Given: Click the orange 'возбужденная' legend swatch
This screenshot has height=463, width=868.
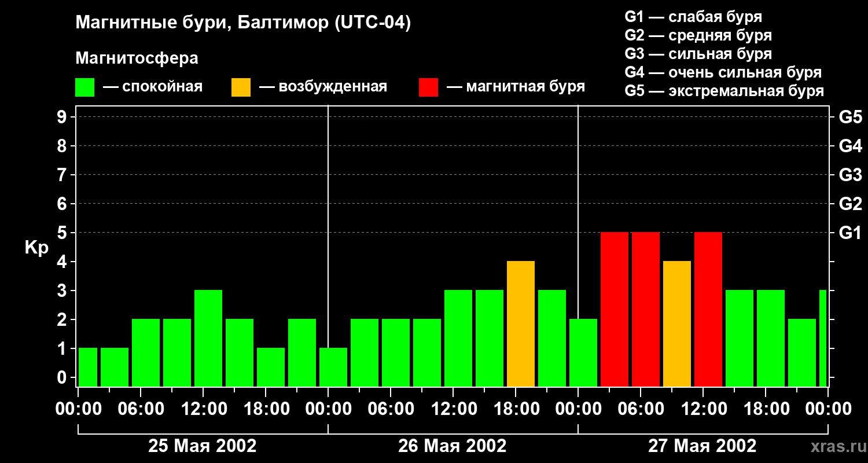Looking at the screenshot, I should click(x=241, y=87).
